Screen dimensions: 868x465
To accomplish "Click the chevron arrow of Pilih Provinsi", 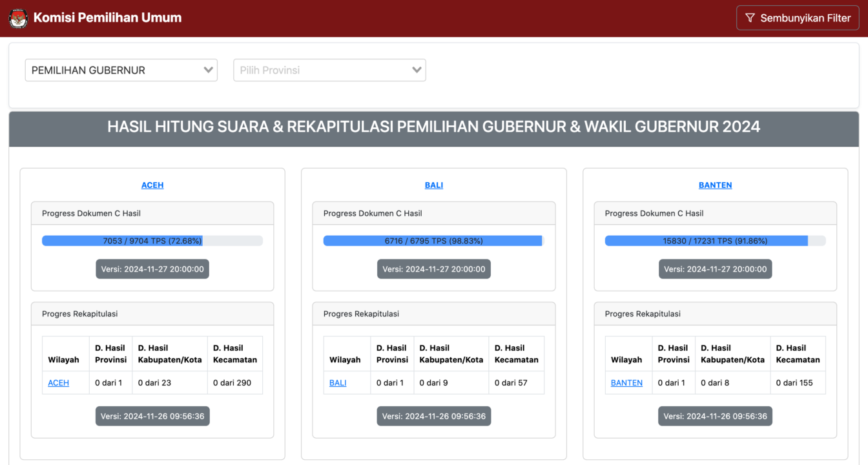I will point(417,70).
